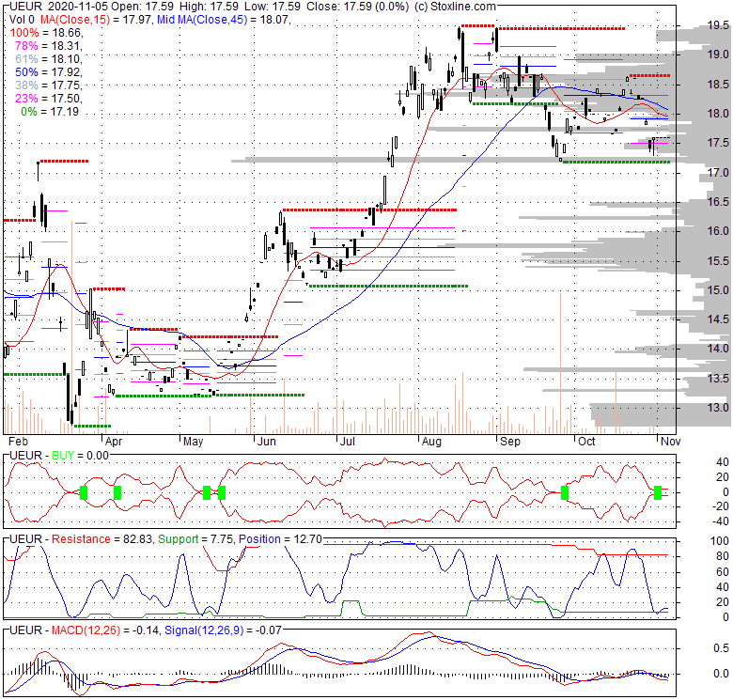
Task: Click the 19.5 price axis label
Action: coord(718,25)
